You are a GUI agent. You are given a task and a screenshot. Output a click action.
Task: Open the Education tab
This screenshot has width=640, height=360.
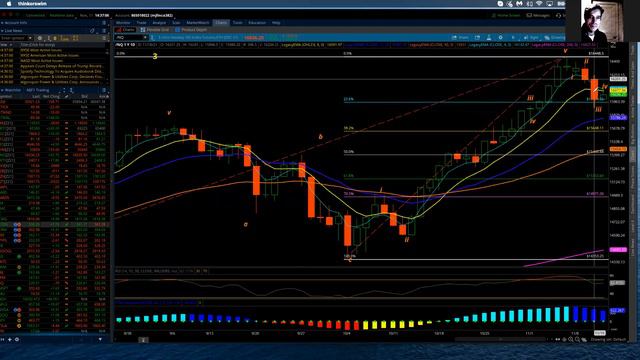click(257, 23)
